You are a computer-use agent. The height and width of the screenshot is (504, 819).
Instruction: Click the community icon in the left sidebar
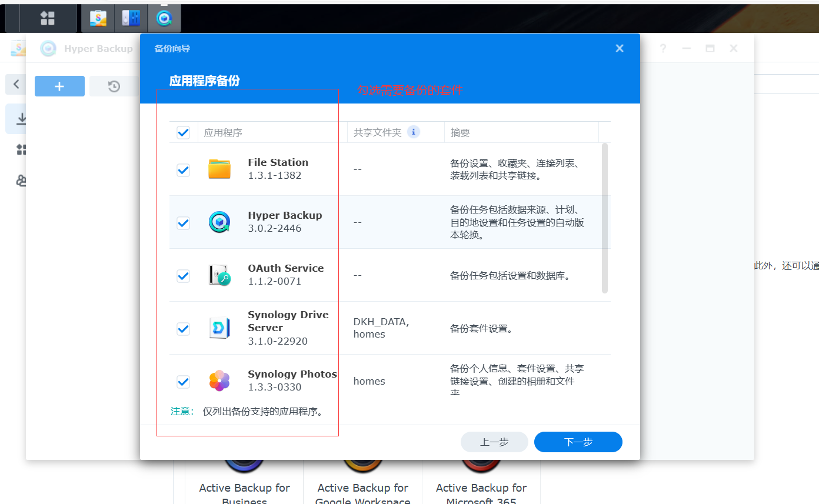(22, 181)
